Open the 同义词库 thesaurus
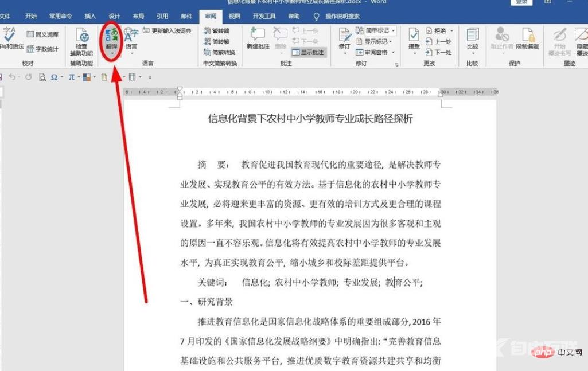Screen dimensions: 588x371 [43, 34]
